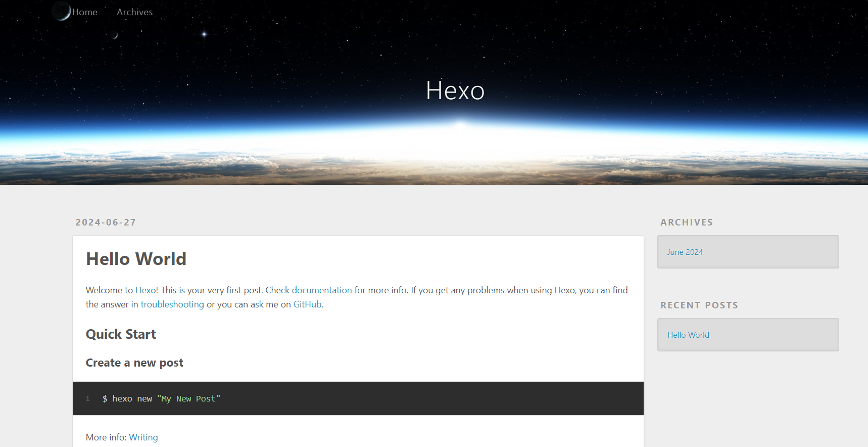This screenshot has height=447, width=868.
Task: Visit the troubleshooting link
Action: click(x=172, y=304)
